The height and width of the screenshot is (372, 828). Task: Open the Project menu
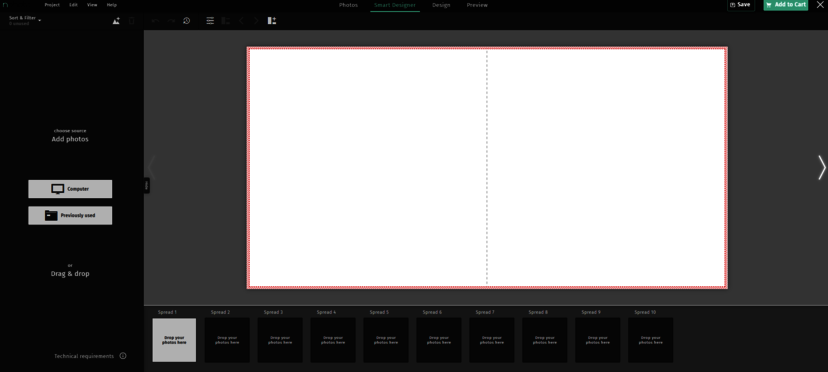[52, 5]
